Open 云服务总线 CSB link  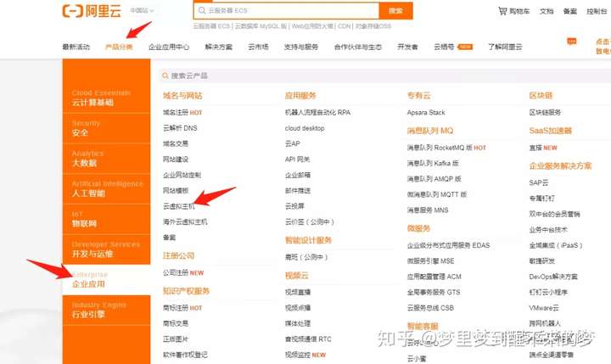pos(430,308)
